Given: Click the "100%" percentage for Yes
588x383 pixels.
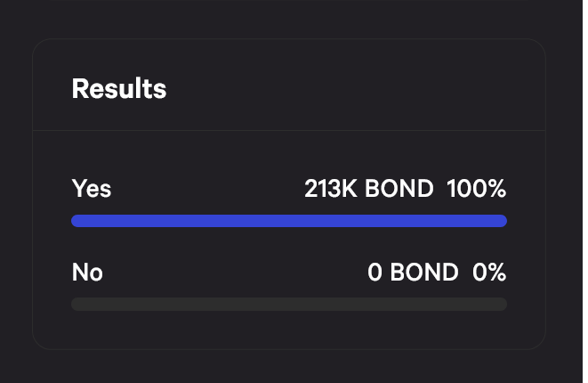Looking at the screenshot, I should [x=476, y=189].
